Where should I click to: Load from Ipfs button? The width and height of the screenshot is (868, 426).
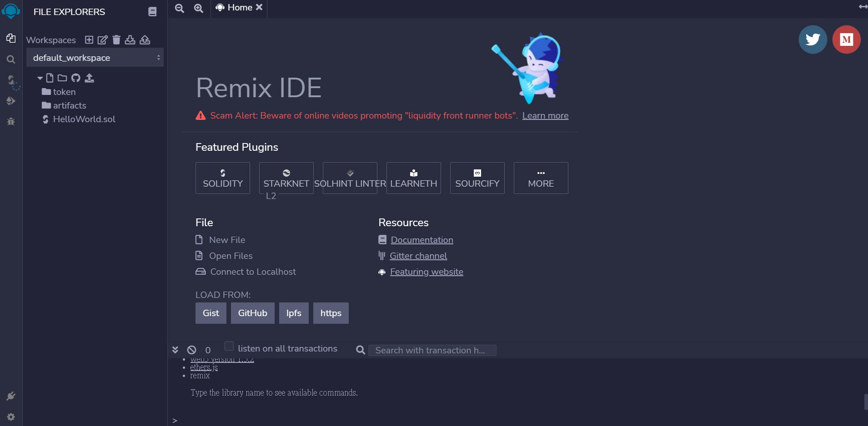click(x=294, y=313)
